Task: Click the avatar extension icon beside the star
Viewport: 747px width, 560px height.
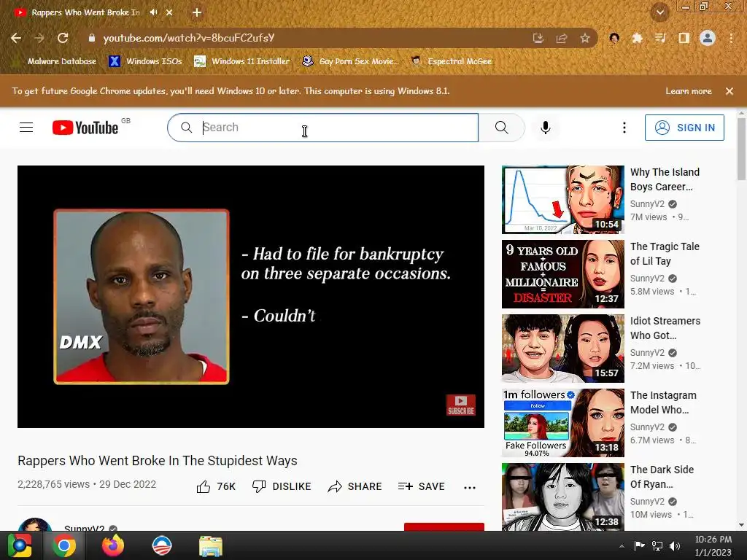Action: [x=614, y=38]
